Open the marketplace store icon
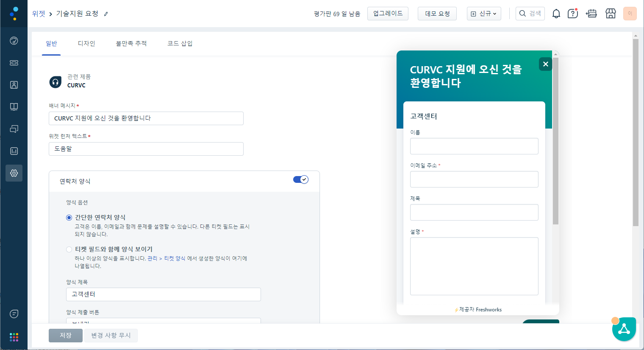This screenshot has width=644, height=350. [x=611, y=14]
